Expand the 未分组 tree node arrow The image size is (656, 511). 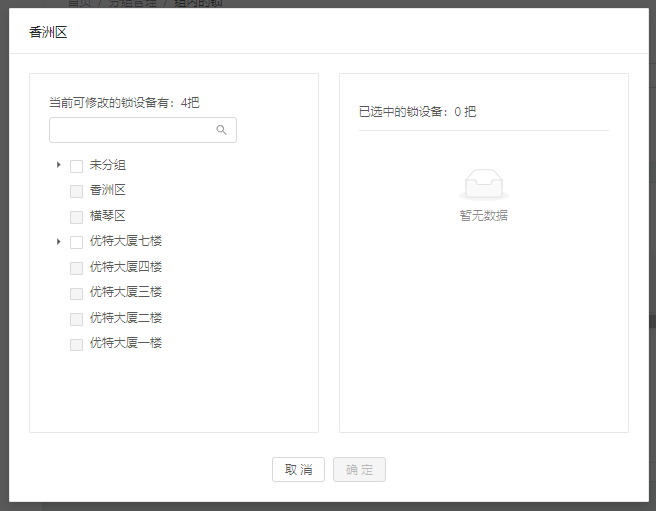click(x=59, y=165)
